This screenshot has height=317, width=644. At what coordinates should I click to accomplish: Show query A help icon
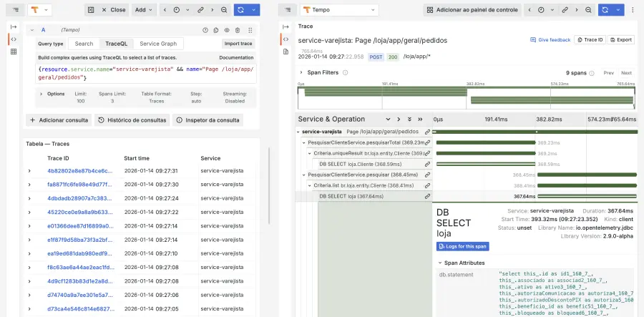(x=206, y=30)
